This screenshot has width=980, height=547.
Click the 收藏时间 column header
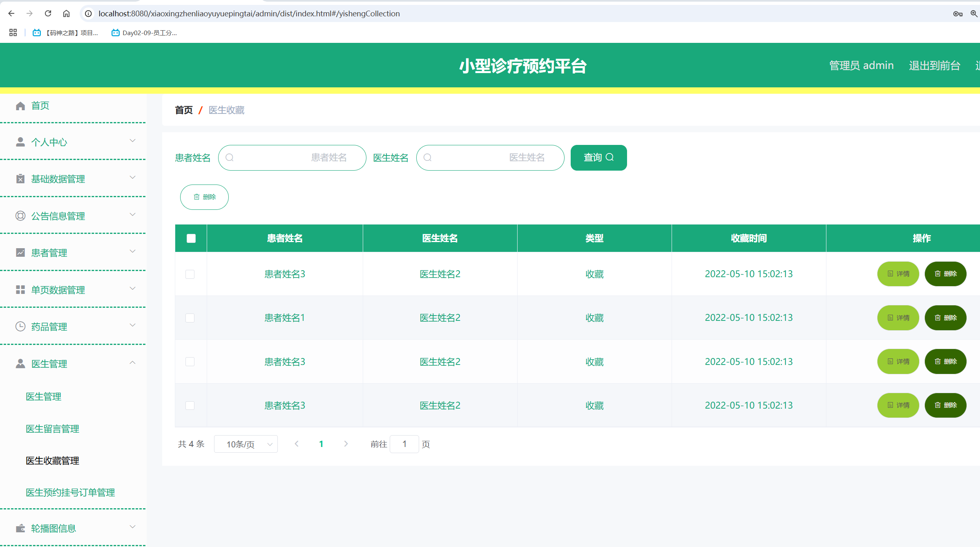749,238
